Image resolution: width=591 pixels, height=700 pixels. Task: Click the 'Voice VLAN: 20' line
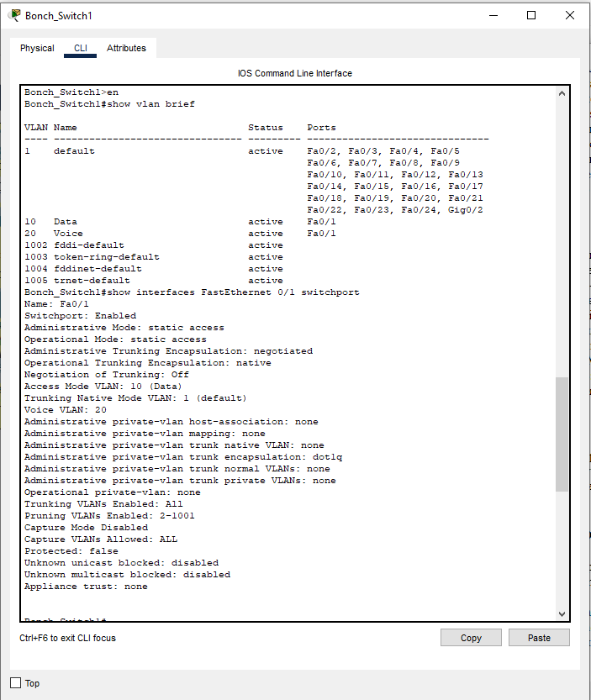66,410
